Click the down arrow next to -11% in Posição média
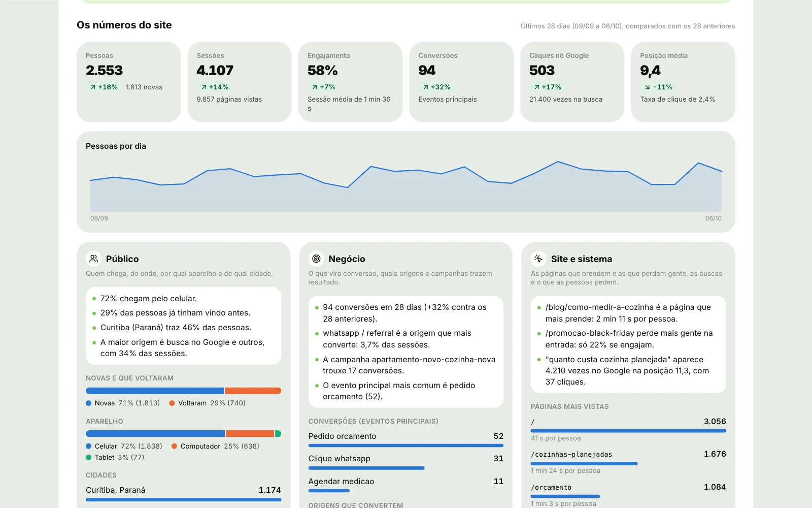The image size is (812, 508). tap(648, 87)
